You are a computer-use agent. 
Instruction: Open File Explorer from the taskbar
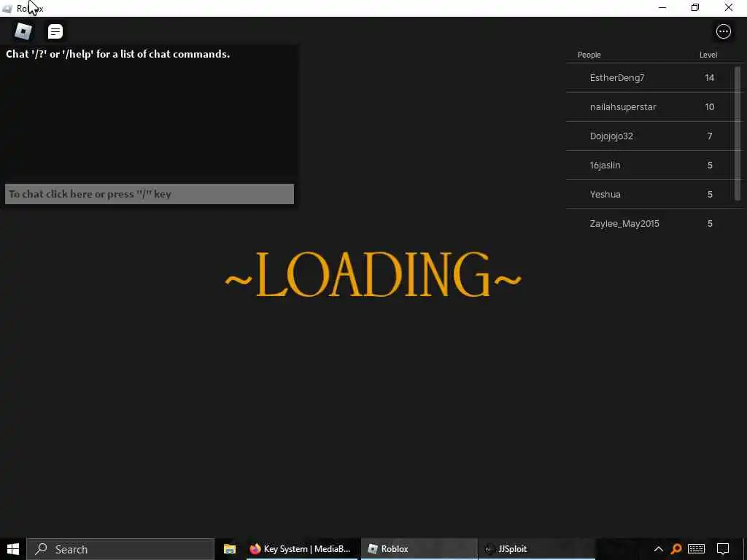point(230,549)
